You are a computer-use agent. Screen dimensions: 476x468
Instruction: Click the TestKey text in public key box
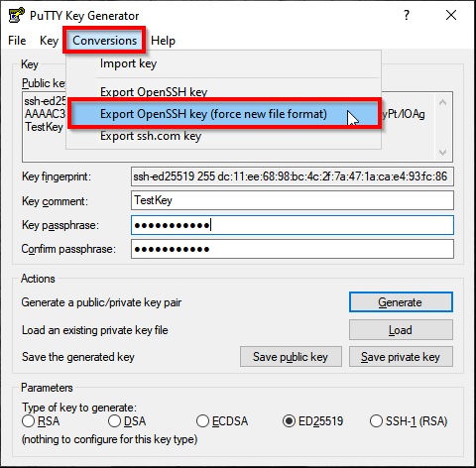tap(44, 127)
